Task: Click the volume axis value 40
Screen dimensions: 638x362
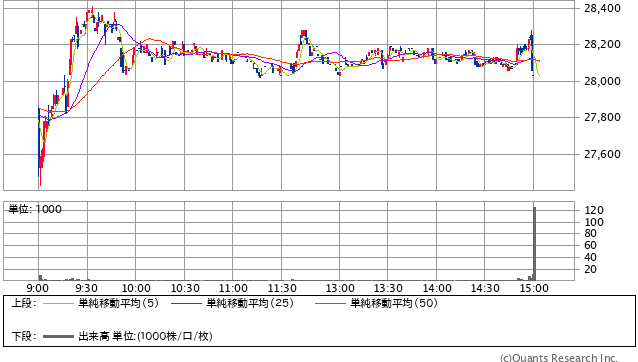Action: 590,257
